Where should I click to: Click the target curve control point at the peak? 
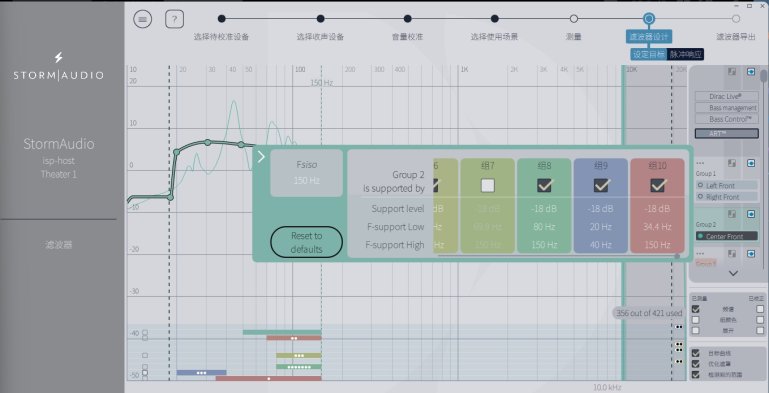(207, 142)
